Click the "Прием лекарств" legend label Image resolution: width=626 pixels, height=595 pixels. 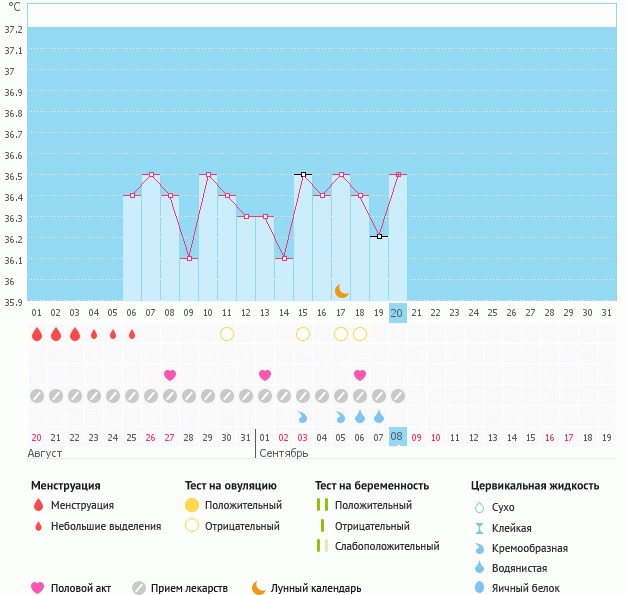pyautogui.click(x=189, y=588)
